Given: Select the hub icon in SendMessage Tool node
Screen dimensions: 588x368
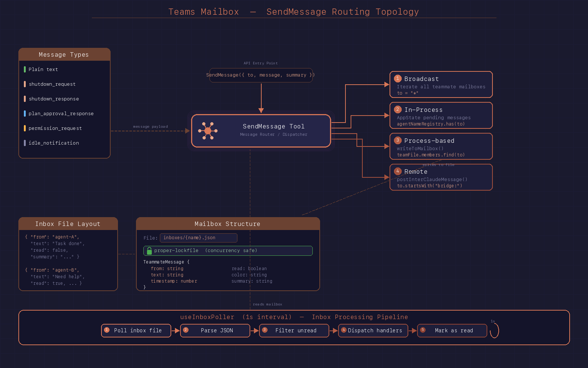Looking at the screenshot, I should [x=208, y=131].
